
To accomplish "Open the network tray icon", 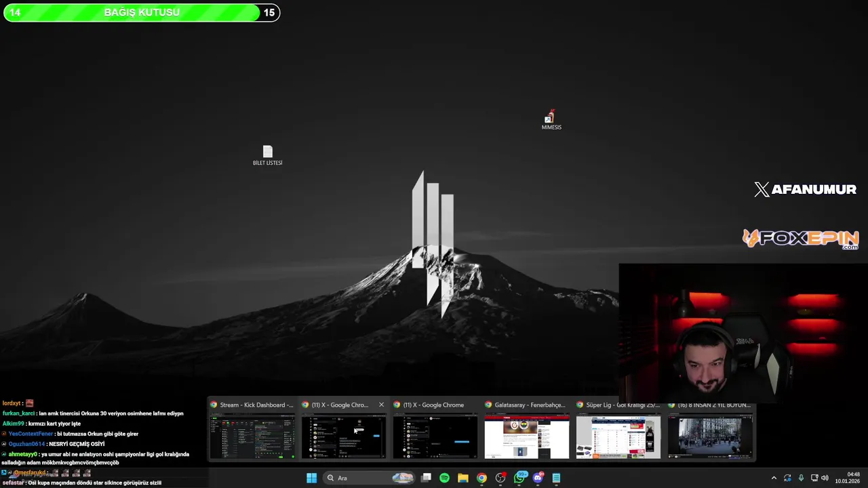I will point(814,478).
